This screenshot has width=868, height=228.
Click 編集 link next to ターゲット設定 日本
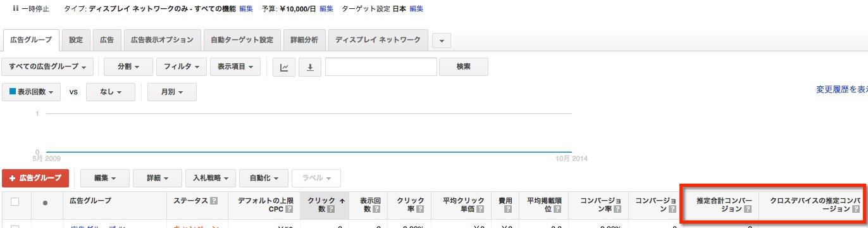coord(416,9)
